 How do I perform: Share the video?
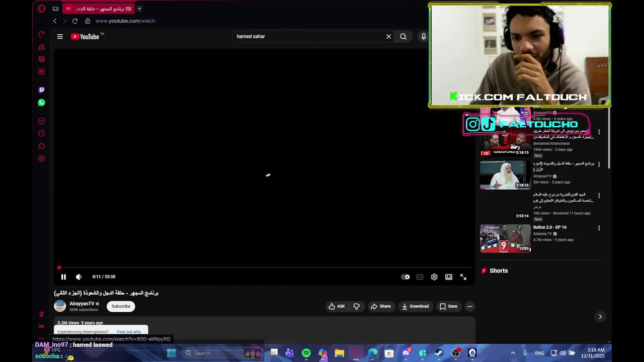click(x=380, y=306)
